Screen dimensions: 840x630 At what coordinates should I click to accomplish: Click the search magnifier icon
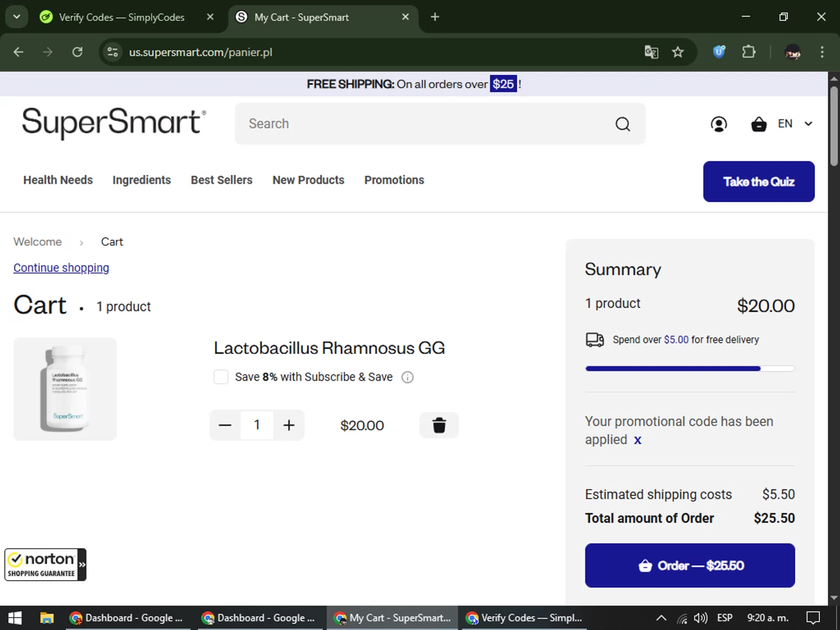tap(623, 124)
